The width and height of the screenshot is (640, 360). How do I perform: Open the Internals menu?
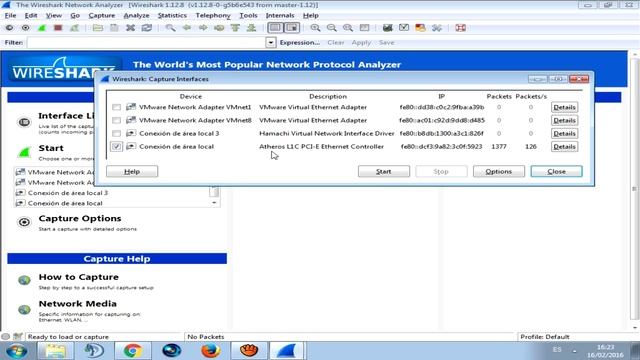click(280, 16)
